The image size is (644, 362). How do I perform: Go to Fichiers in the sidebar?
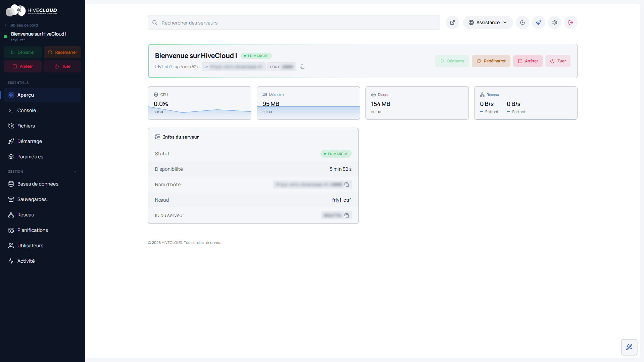(x=43, y=126)
